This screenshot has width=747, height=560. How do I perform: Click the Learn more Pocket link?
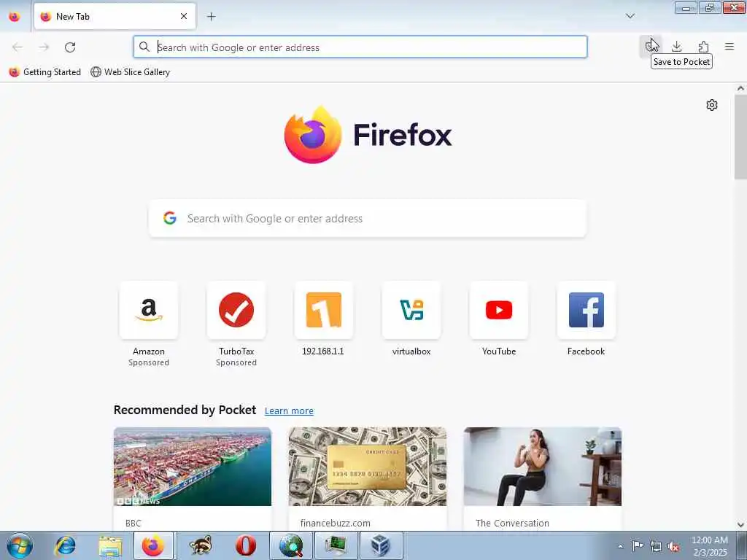click(x=289, y=411)
